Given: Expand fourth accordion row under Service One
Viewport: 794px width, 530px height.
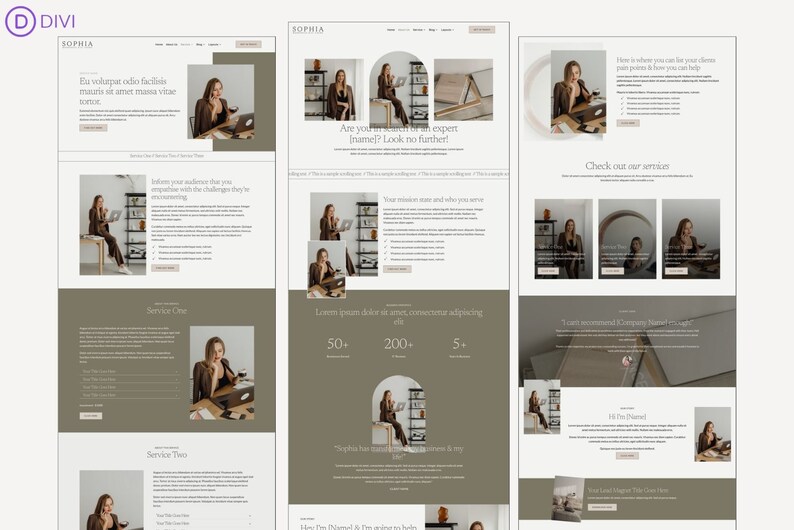Looking at the screenshot, I should click(x=130, y=395).
